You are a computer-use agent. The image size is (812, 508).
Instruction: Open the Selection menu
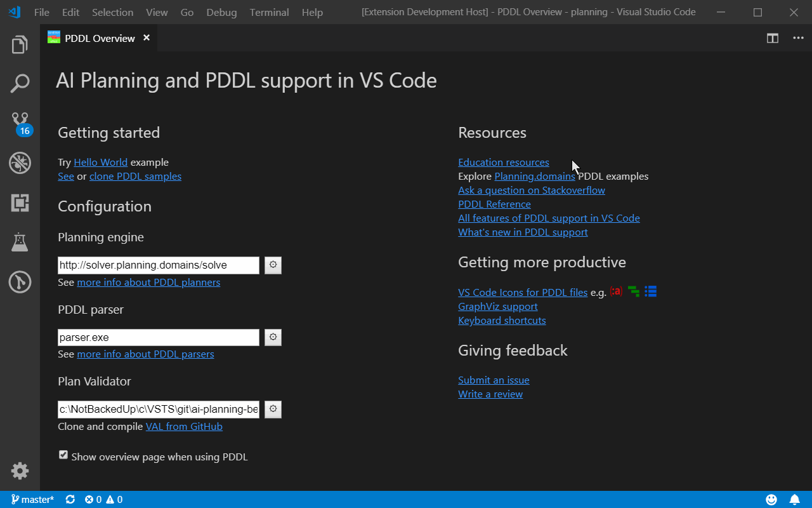point(112,12)
